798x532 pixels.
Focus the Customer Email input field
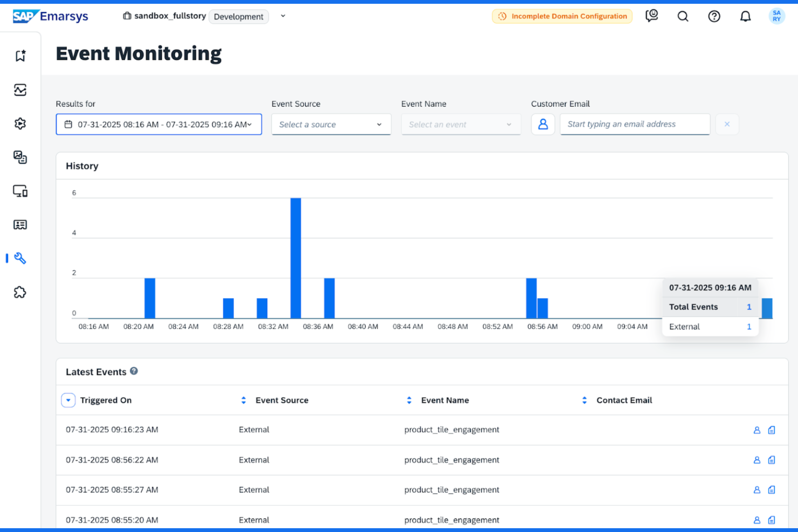point(635,125)
